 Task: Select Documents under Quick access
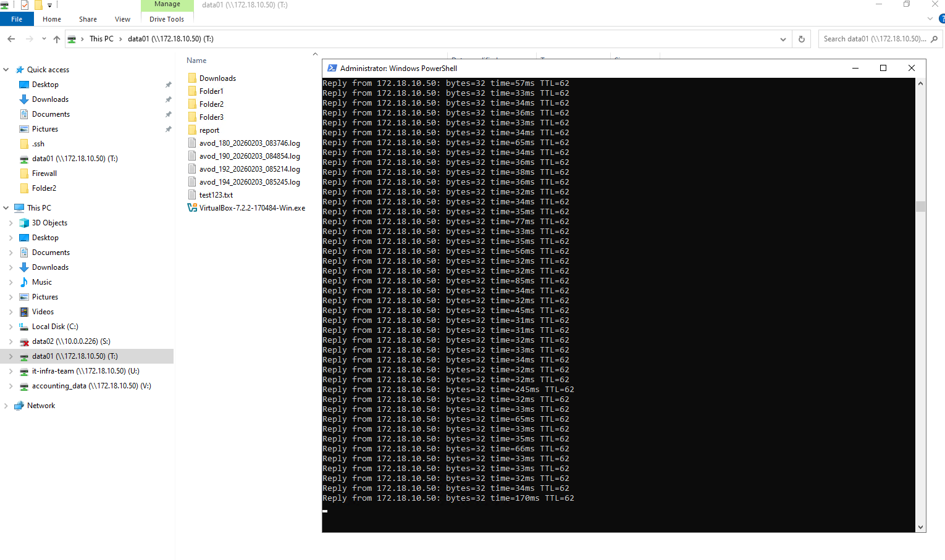pos(51,114)
